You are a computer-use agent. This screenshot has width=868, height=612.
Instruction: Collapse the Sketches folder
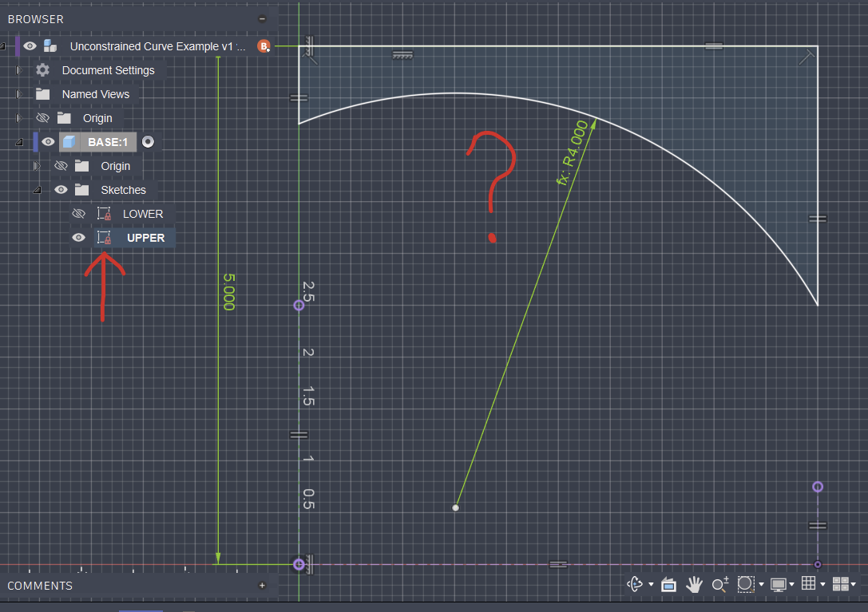(x=37, y=190)
